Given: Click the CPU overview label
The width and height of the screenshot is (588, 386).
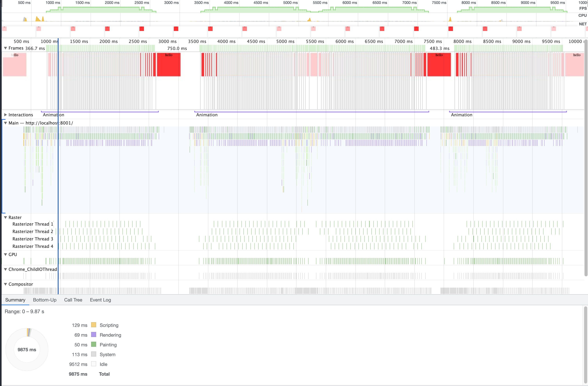Looking at the screenshot, I should tap(582, 15).
